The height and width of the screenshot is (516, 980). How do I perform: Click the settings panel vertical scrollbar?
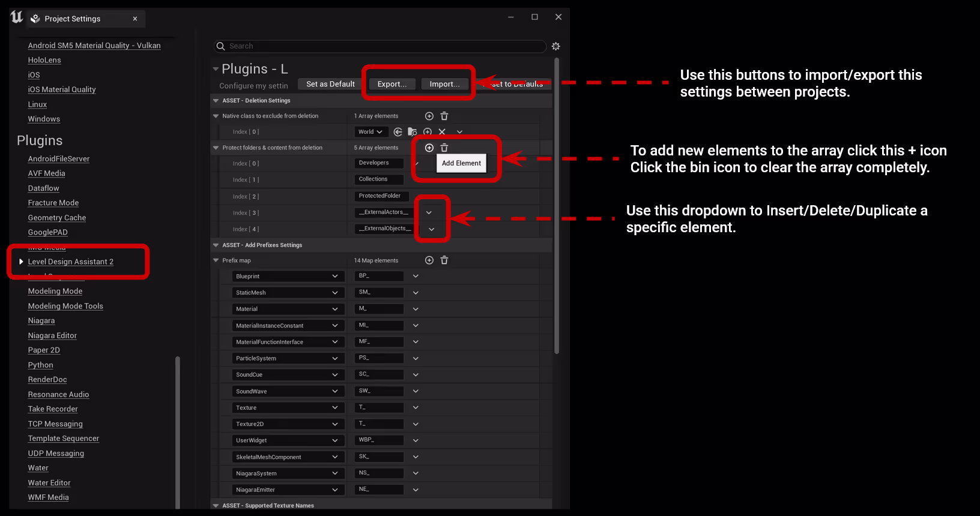pyautogui.click(x=557, y=205)
